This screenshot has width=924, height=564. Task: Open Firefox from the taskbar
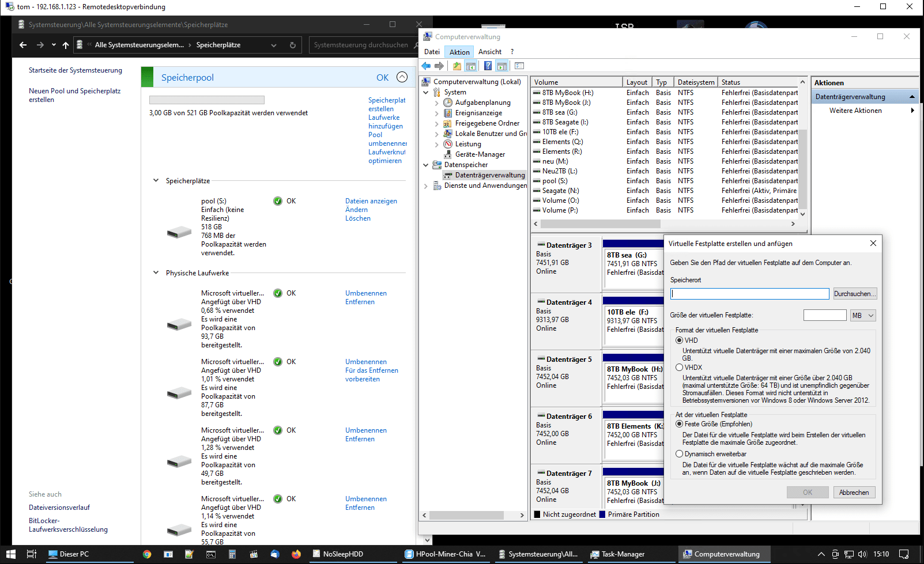click(296, 554)
